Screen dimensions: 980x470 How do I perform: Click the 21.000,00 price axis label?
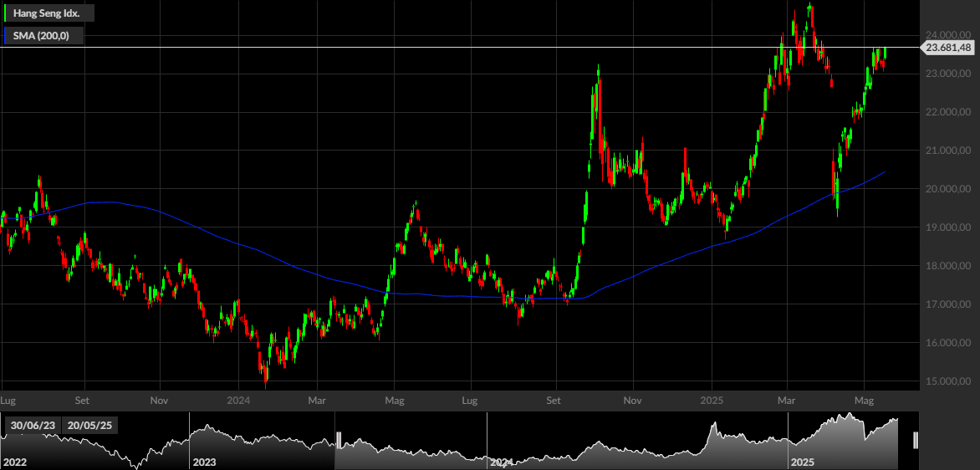(x=949, y=151)
